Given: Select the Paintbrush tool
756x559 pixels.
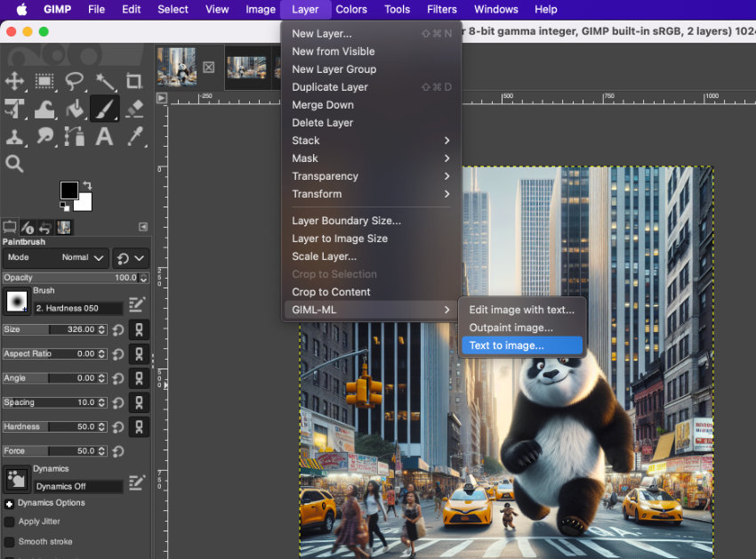Looking at the screenshot, I should 105,109.
